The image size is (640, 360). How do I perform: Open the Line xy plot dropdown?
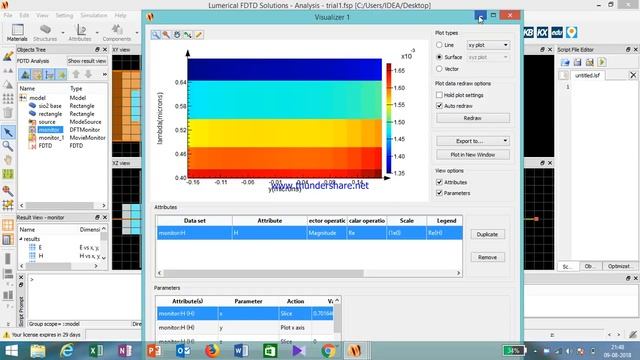point(488,45)
